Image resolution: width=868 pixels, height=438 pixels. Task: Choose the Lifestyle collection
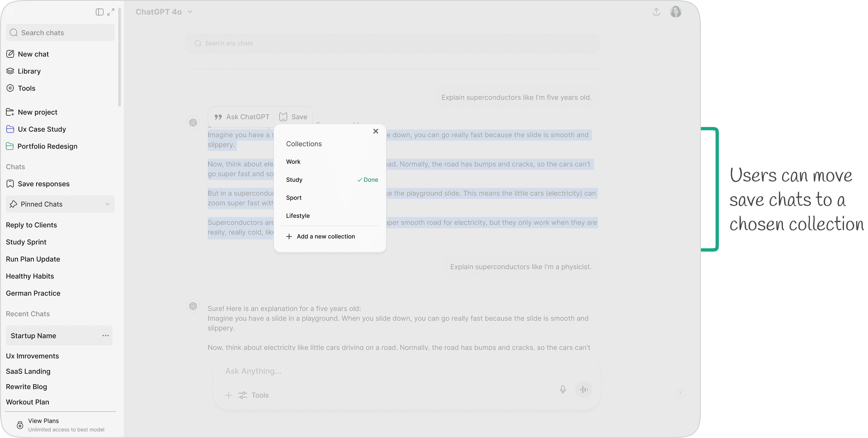point(297,216)
